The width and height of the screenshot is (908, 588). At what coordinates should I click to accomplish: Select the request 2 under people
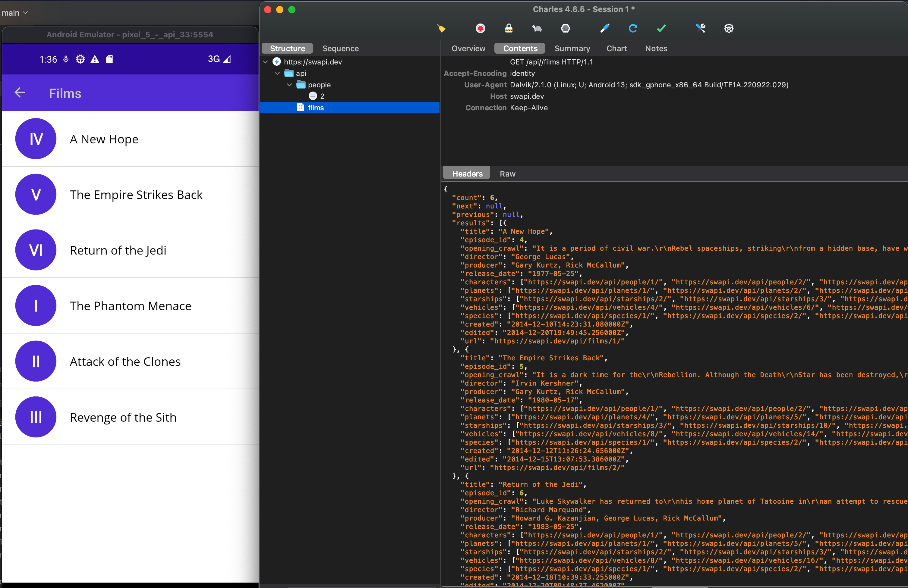point(322,96)
